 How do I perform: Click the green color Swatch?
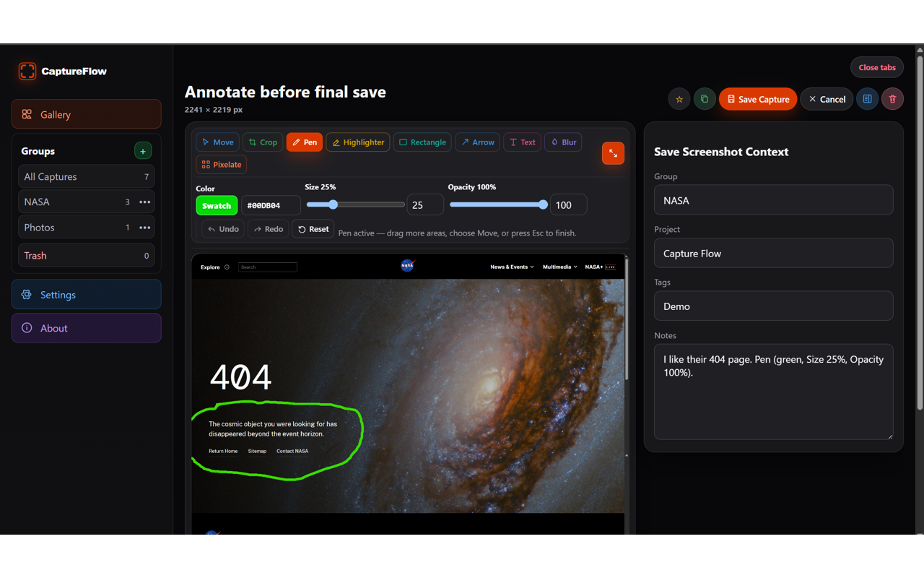pyautogui.click(x=217, y=205)
